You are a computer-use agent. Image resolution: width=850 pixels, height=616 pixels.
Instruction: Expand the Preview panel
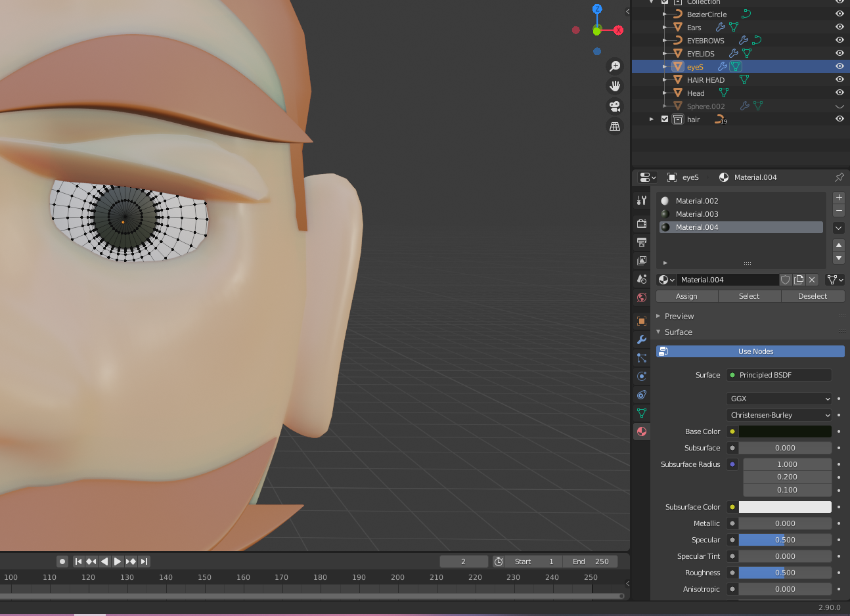679,317
